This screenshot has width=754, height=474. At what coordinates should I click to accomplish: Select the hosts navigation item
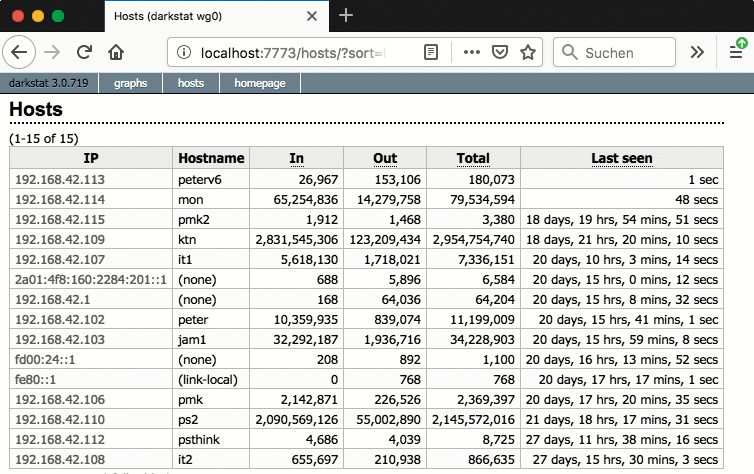(191, 83)
